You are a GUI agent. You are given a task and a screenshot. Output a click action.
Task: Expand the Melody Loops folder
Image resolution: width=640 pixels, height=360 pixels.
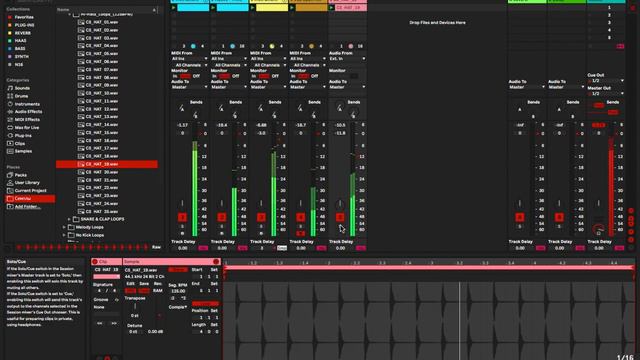64,227
